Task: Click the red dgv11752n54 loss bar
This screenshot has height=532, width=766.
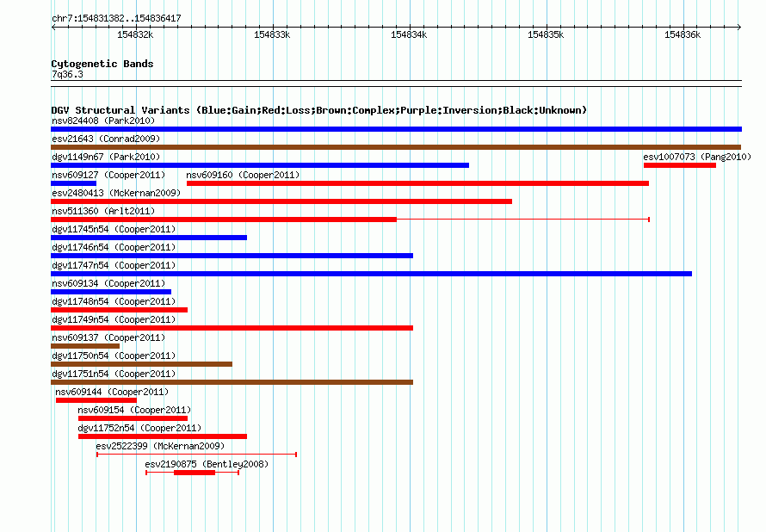Action: [163, 436]
